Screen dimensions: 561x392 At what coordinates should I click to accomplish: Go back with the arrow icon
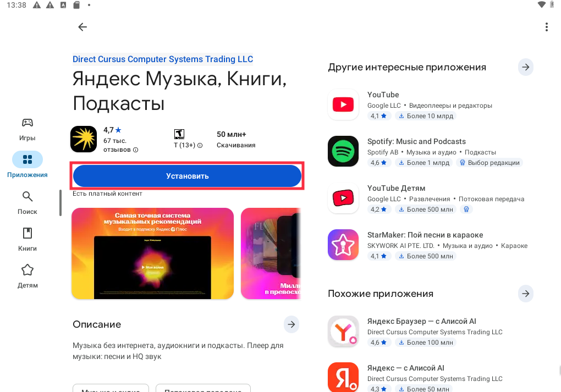tap(82, 27)
